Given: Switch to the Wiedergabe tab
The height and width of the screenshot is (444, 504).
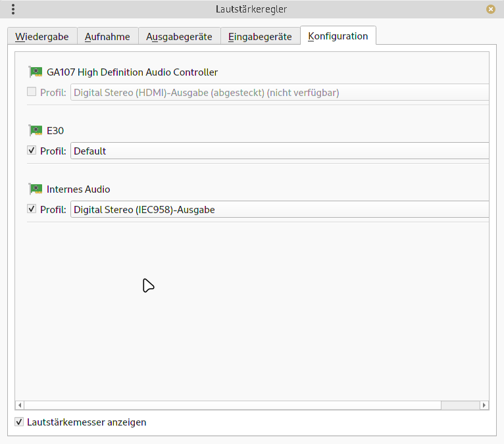Looking at the screenshot, I should 42,37.
